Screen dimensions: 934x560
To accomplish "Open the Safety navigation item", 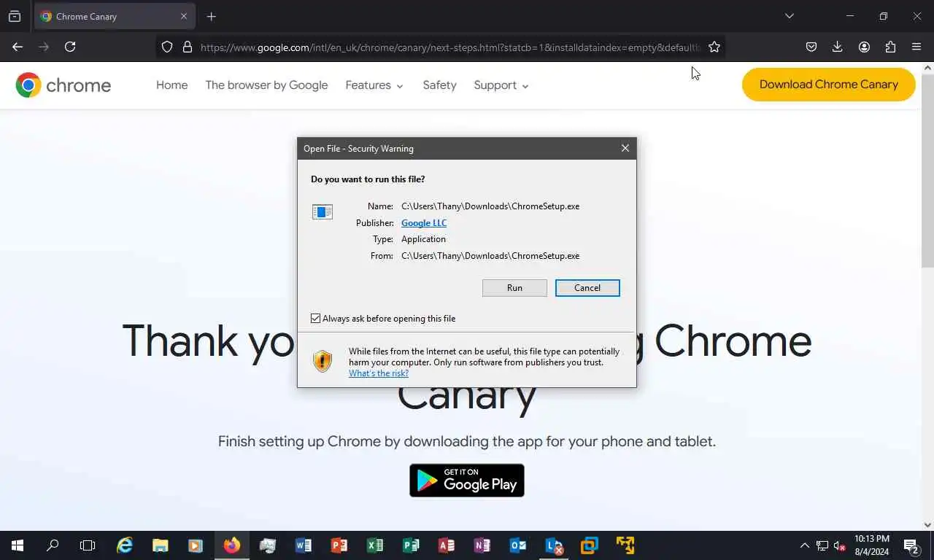I will tap(439, 85).
